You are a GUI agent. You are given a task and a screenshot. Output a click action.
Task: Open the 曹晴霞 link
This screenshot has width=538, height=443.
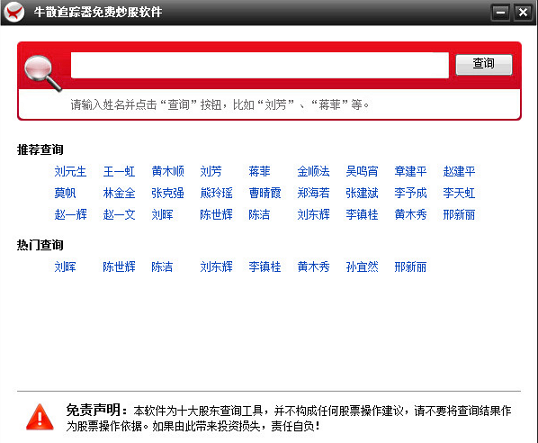coord(265,193)
